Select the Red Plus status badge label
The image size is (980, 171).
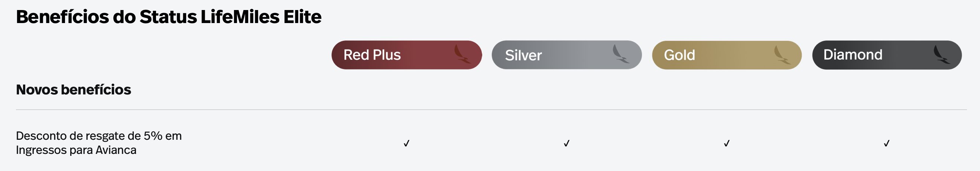(372, 55)
